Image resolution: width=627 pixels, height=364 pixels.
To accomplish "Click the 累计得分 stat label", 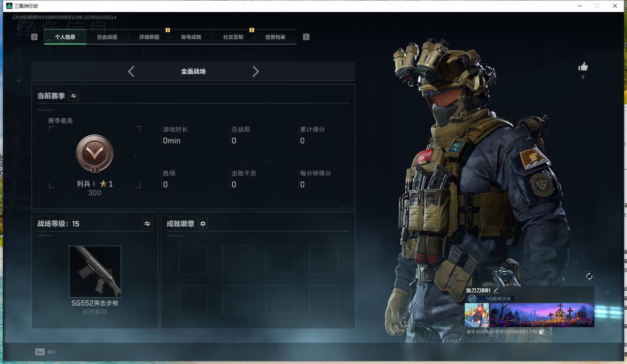I will pos(312,129).
